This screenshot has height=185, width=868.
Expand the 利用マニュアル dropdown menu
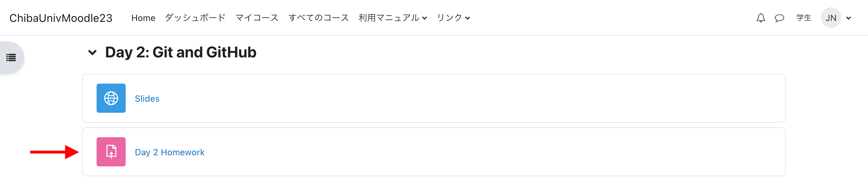[x=393, y=18]
